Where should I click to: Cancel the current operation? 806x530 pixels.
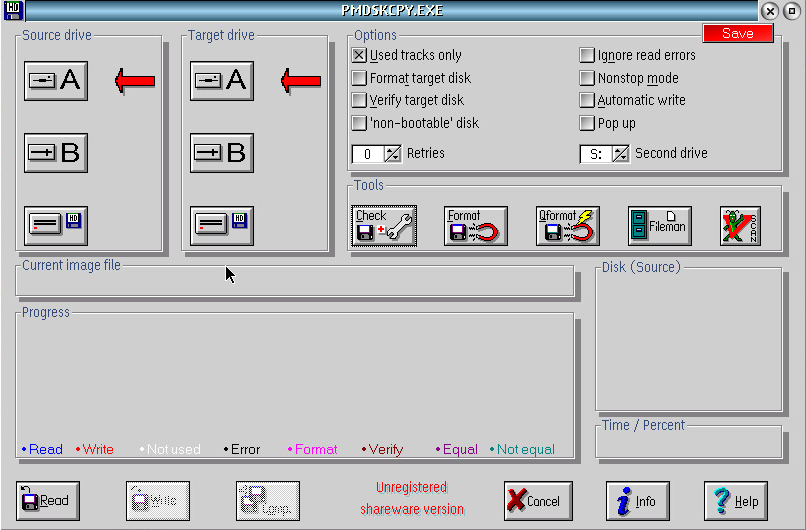click(x=538, y=501)
